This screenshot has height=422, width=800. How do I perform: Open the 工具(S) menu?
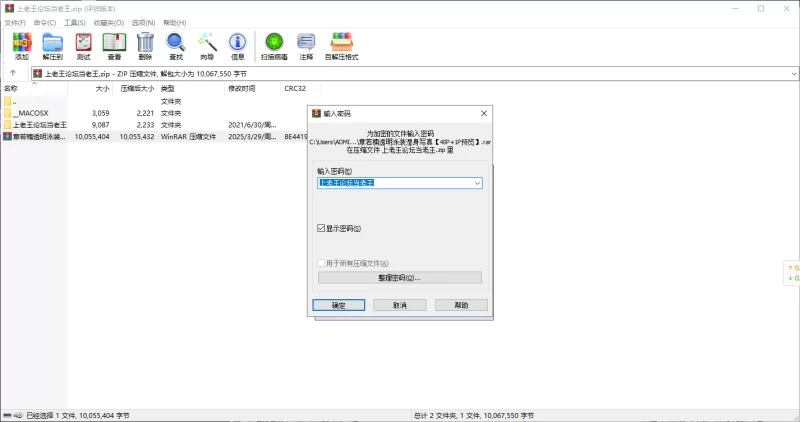pos(74,22)
